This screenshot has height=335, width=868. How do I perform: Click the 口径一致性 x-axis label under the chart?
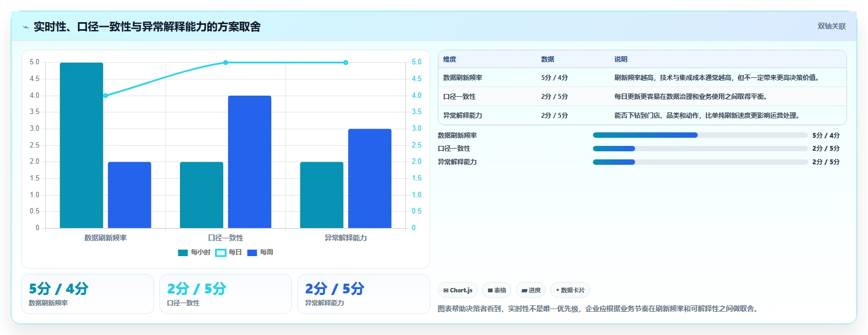[225, 238]
